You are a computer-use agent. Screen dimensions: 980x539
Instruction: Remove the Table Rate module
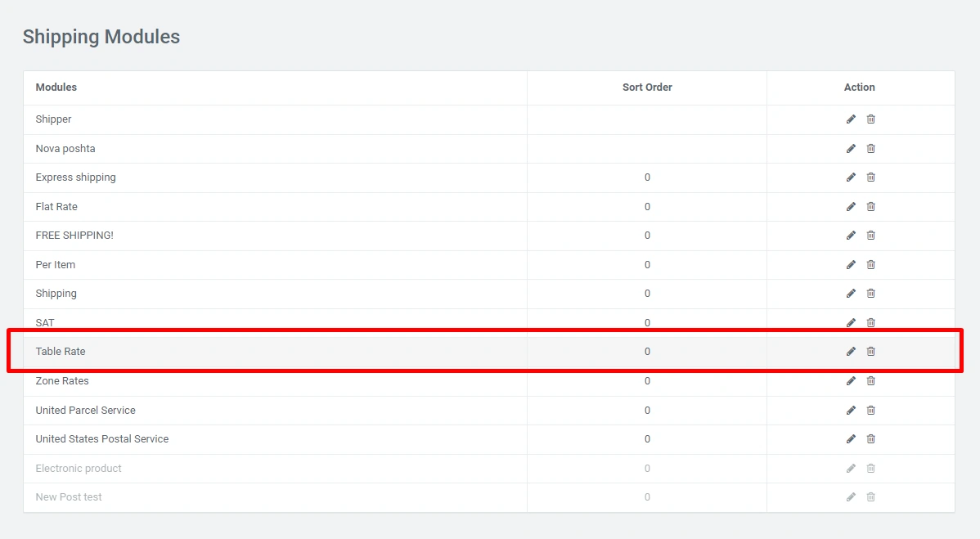pyautogui.click(x=870, y=352)
